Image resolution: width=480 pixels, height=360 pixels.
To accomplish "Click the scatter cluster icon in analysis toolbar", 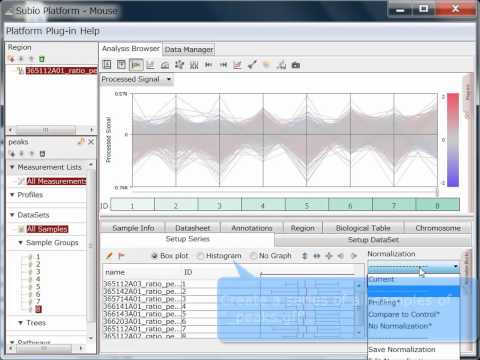I will coord(180,65).
